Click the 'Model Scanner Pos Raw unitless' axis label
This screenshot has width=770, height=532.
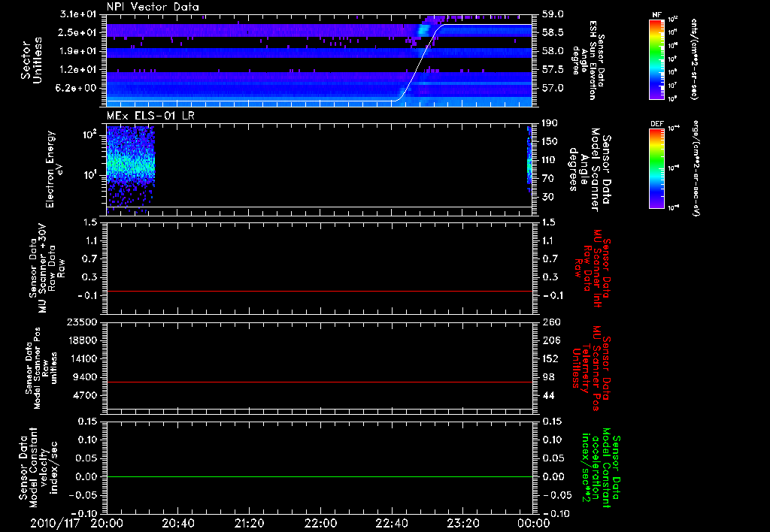tap(42, 369)
